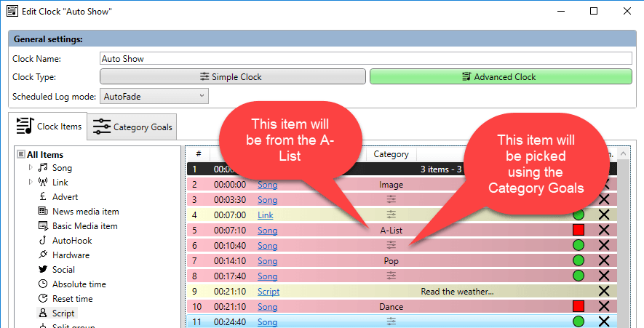The height and width of the screenshot is (328, 644).
Task: Delete row 4 Link with X icon
Action: pos(604,215)
